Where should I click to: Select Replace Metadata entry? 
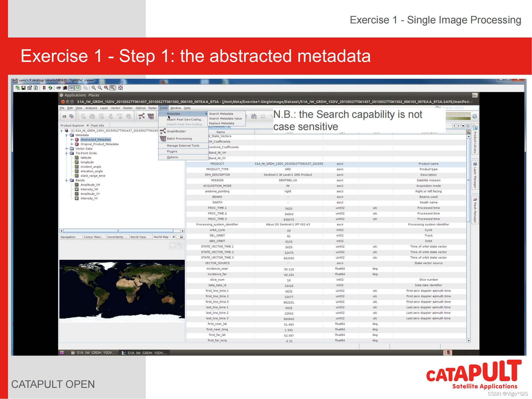coord(226,123)
